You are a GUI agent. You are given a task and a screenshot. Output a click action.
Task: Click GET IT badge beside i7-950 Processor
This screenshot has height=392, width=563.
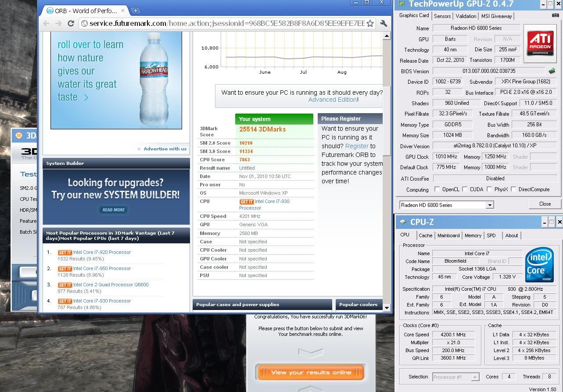click(x=65, y=269)
